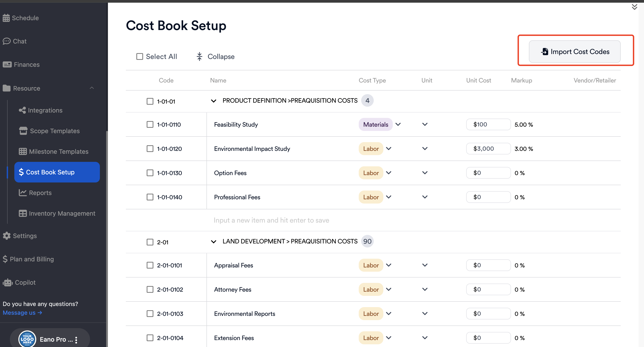Open Chat from the sidebar
644x347 pixels.
[x=15, y=41]
